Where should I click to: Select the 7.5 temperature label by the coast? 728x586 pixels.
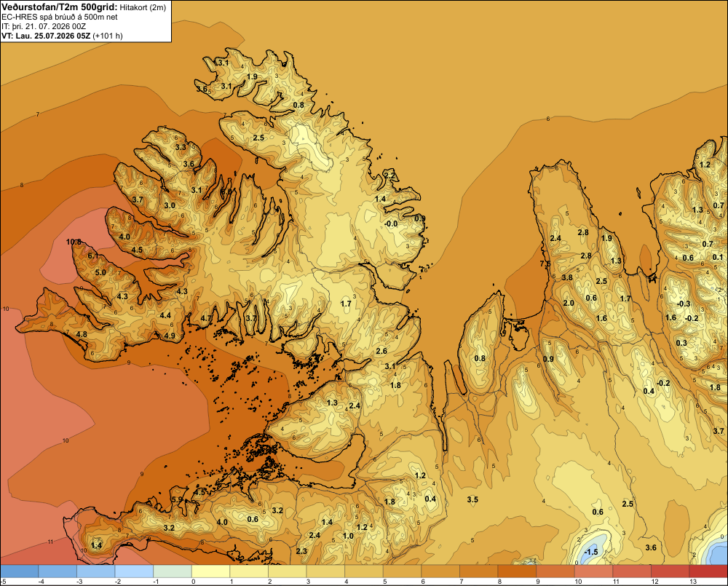pos(545,264)
